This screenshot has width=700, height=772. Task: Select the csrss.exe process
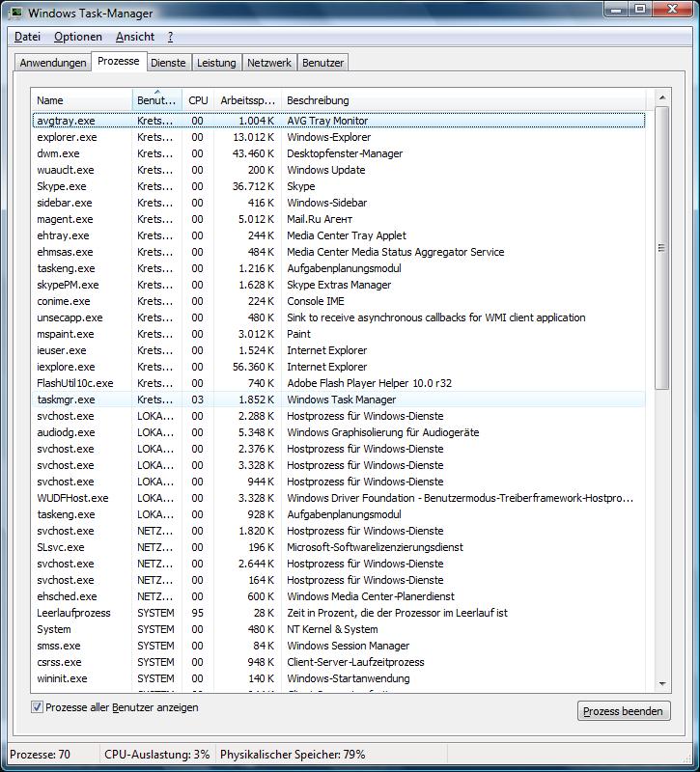point(339,662)
